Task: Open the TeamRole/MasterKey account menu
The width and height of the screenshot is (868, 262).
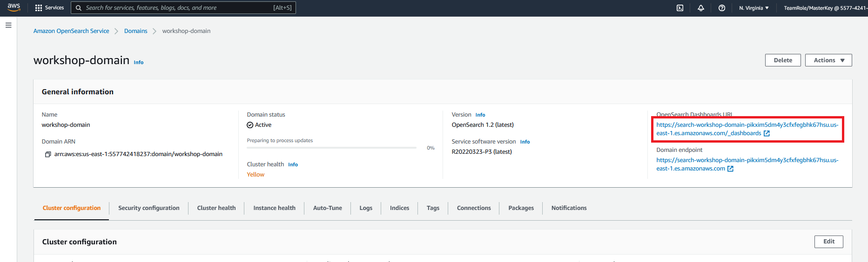Action: point(825,8)
